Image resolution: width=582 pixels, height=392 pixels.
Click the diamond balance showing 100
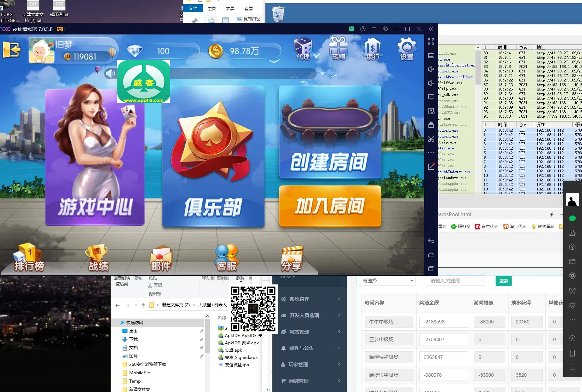point(163,52)
